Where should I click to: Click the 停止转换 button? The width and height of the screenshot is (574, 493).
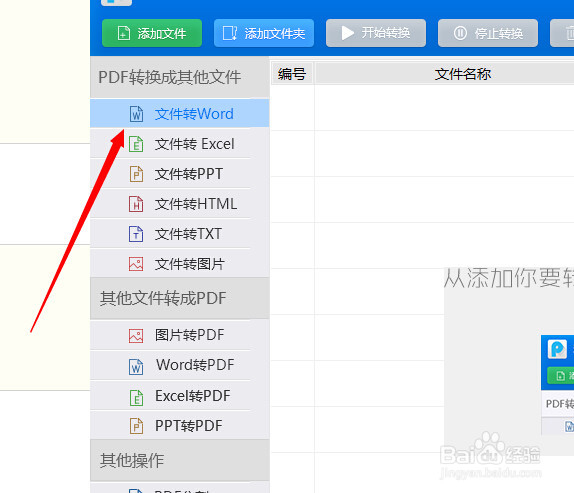[x=488, y=33]
